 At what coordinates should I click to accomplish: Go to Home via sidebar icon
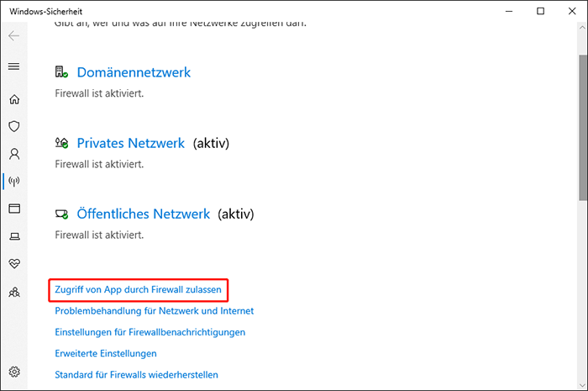click(x=13, y=99)
